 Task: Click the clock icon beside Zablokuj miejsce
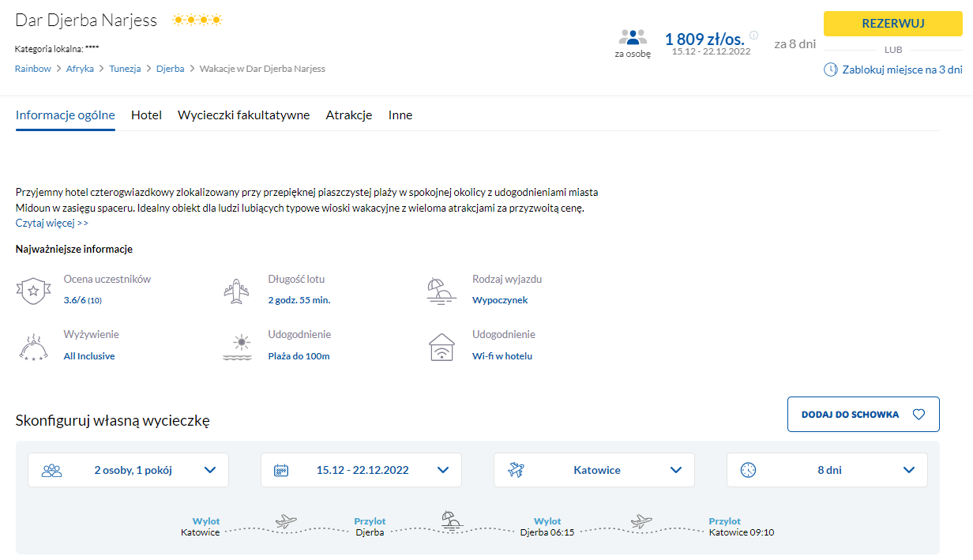pyautogui.click(x=830, y=70)
